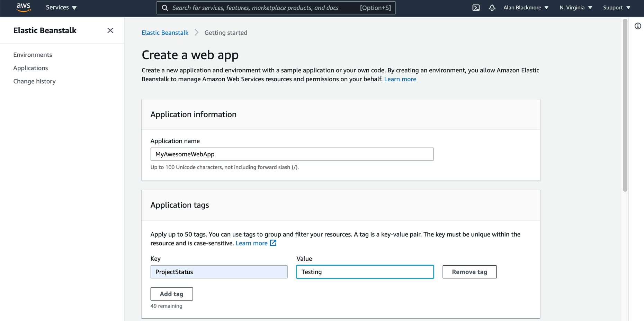Change region via the N. Virginia dropdown
644x321 pixels.
pyautogui.click(x=575, y=7)
